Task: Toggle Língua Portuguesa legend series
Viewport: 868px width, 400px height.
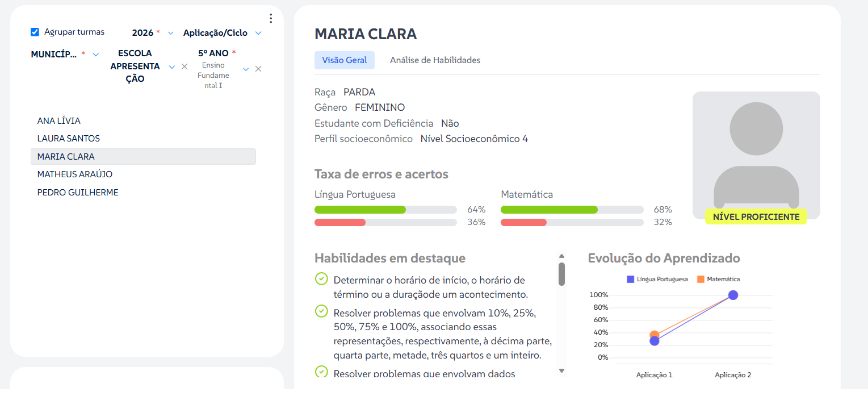Action: tap(657, 279)
